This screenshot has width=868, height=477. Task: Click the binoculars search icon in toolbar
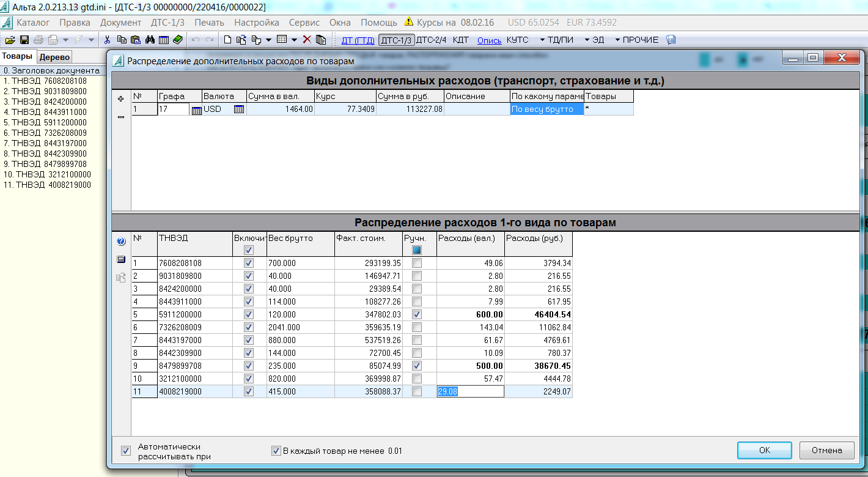point(149,40)
